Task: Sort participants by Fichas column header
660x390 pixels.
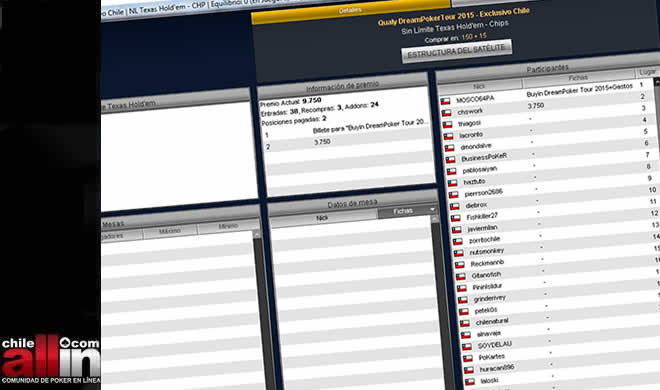Action: click(578, 77)
